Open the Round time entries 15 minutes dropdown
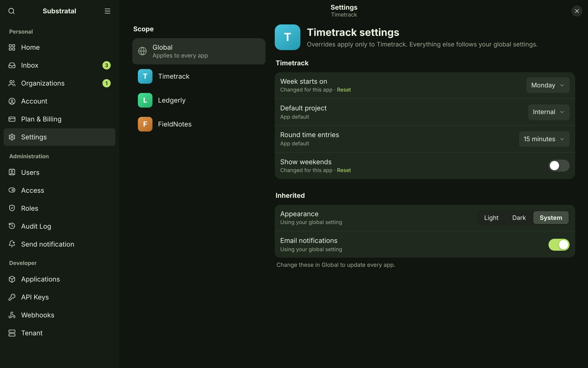Image resolution: width=588 pixels, height=368 pixels. pyautogui.click(x=544, y=139)
